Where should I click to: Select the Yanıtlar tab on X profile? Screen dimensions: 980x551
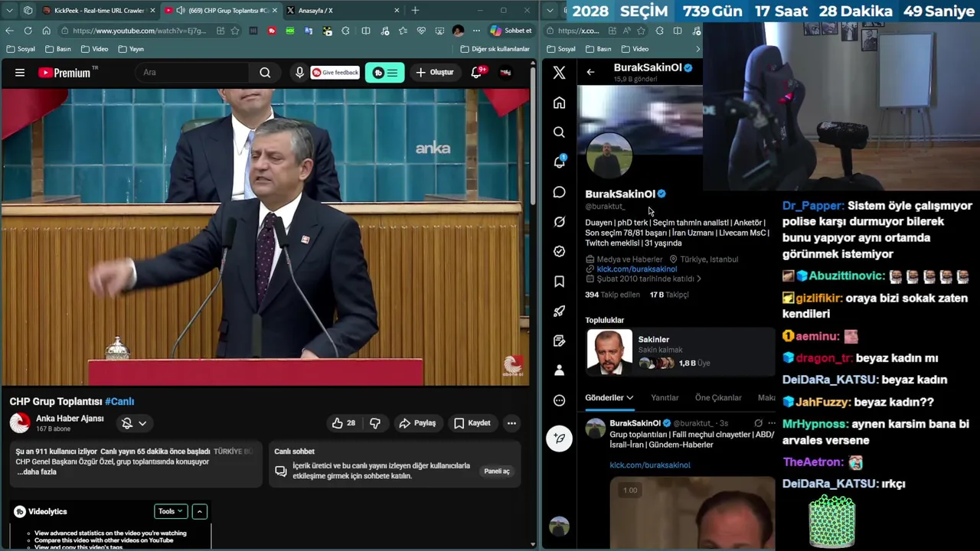tap(665, 398)
